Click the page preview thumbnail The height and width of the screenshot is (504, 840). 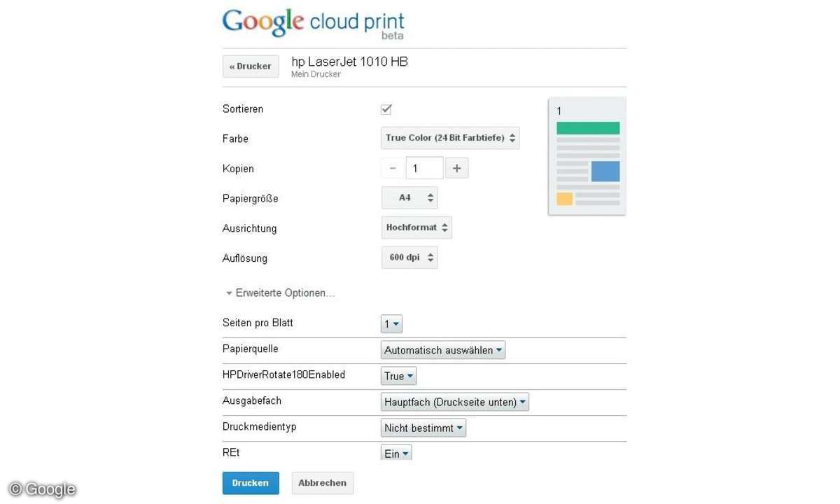[587, 156]
